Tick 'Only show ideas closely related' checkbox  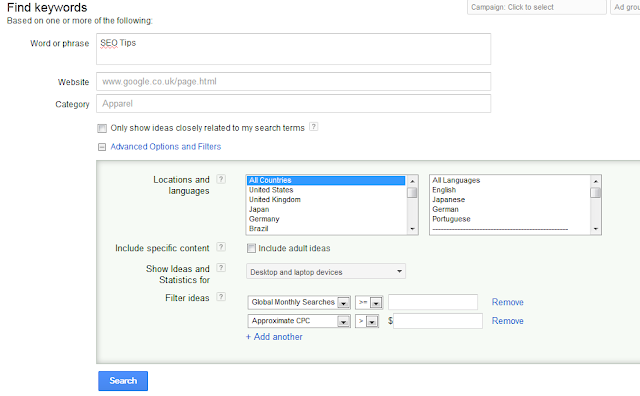tap(102, 128)
